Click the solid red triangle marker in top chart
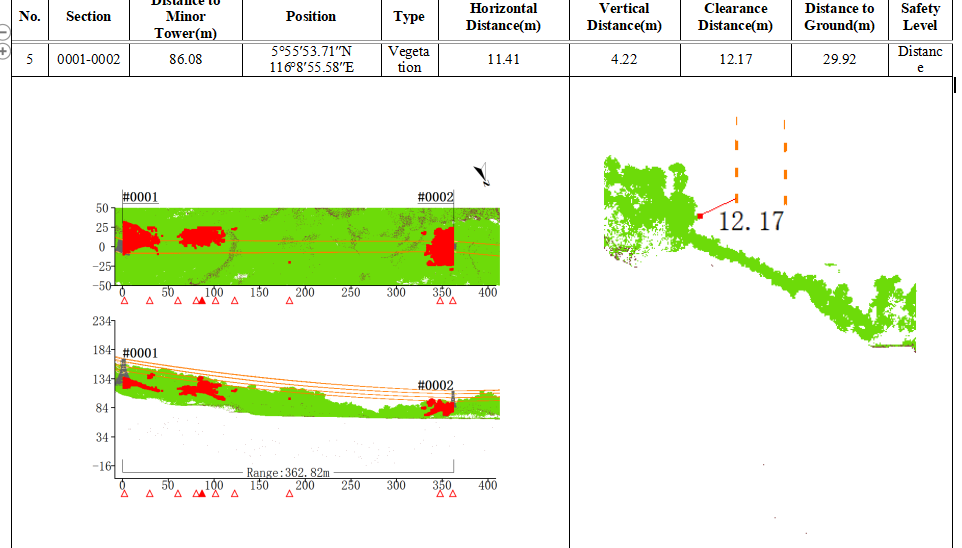962x548 pixels. pos(202,301)
